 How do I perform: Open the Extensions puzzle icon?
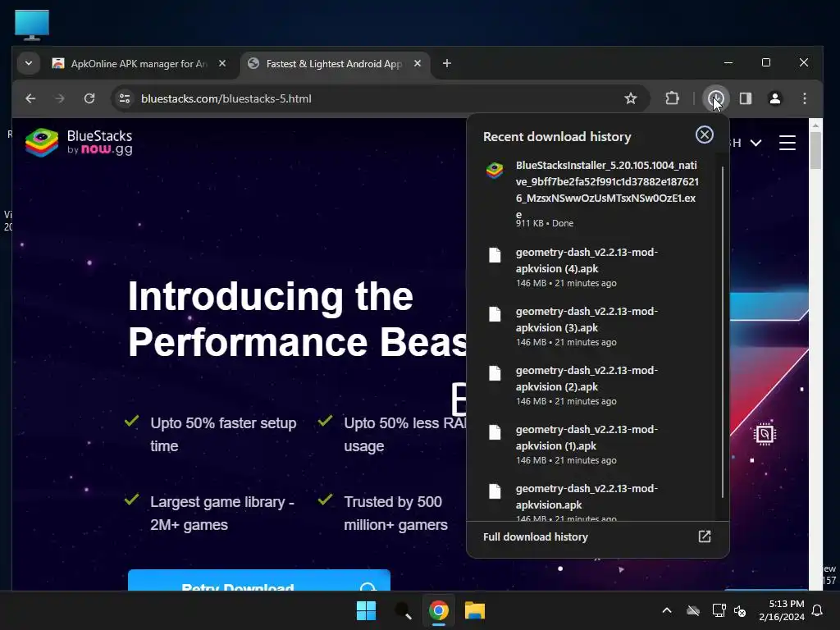672,98
